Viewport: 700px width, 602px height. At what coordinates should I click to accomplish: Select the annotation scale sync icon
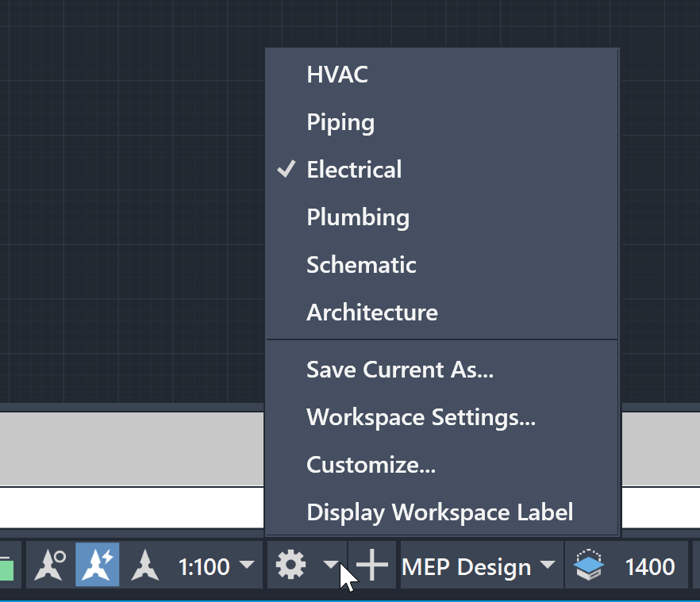pyautogui.click(x=144, y=566)
